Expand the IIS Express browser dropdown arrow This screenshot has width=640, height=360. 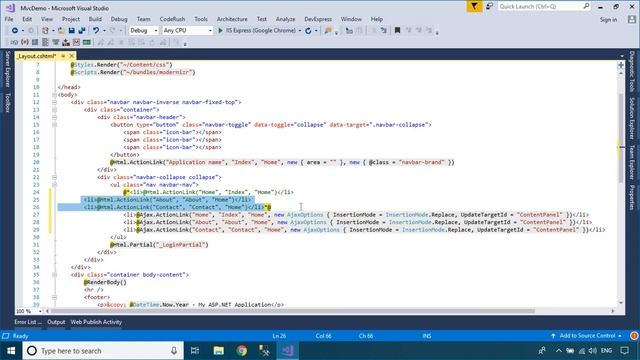pos(300,31)
